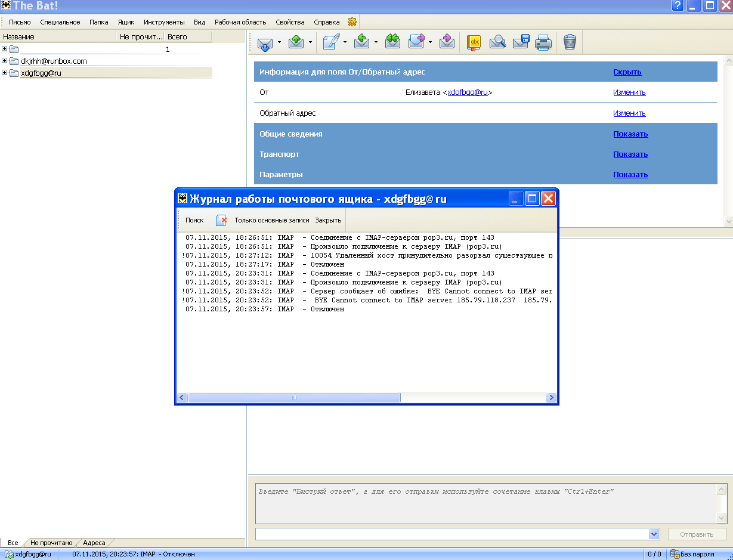The height and width of the screenshot is (560, 733).
Task: Click the quick reply text field
Action: pyautogui.click(x=486, y=503)
